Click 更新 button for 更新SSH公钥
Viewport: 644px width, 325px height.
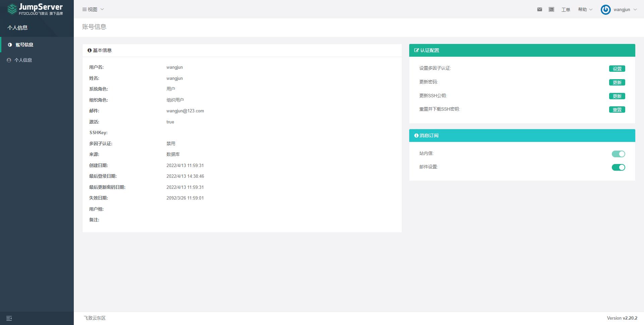[617, 96]
